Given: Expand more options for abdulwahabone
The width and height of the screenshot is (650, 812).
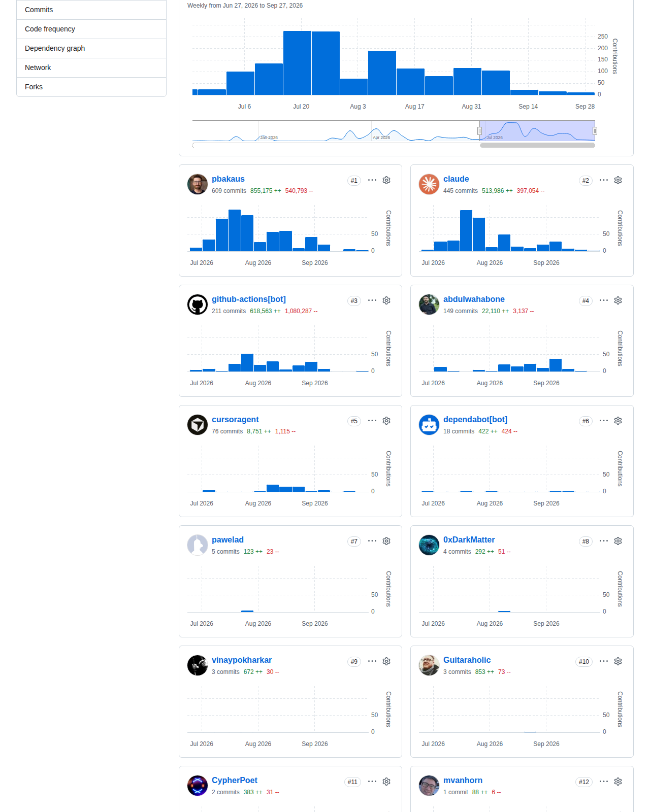Looking at the screenshot, I should pos(604,300).
